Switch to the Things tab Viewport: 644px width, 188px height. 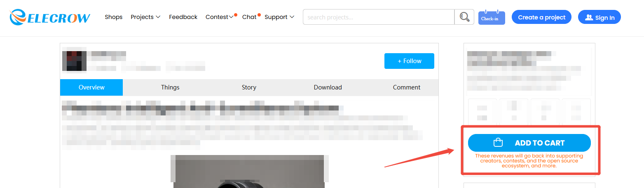(x=170, y=87)
